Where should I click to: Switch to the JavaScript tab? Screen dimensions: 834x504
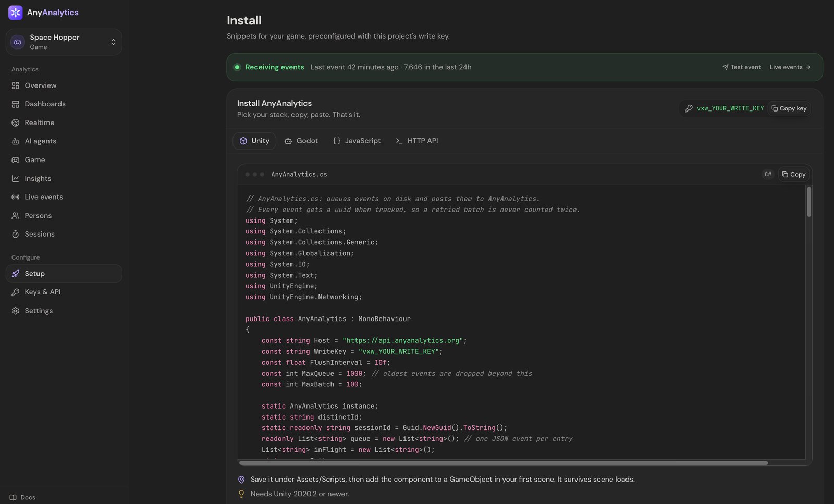[357, 141]
